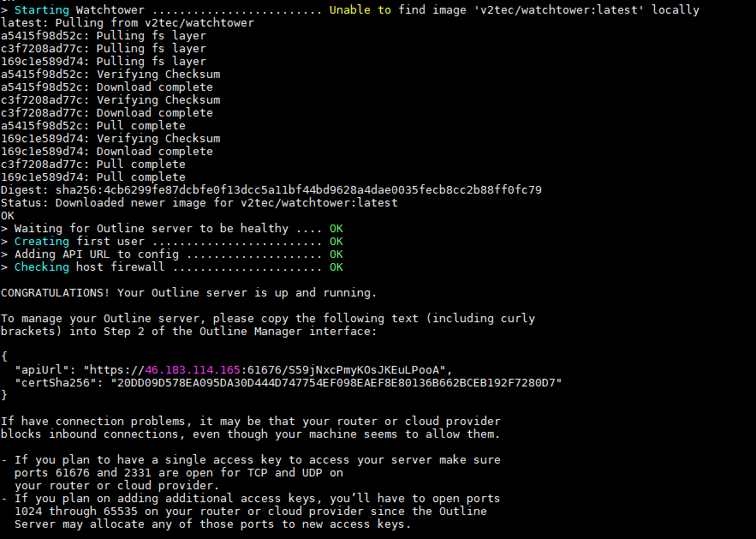The image size is (756, 539).
Task: Click the certSha256 hash value starting 20DD09D5
Action: click(x=336, y=383)
